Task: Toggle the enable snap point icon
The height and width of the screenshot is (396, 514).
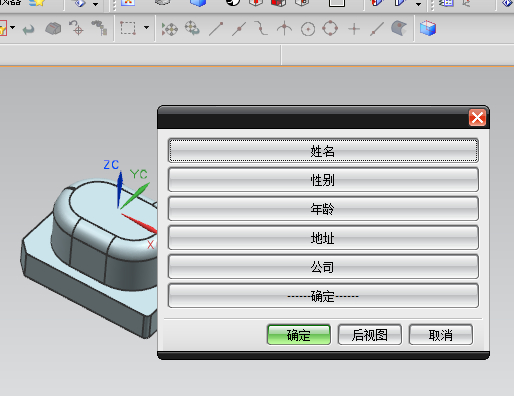Action: (170, 29)
